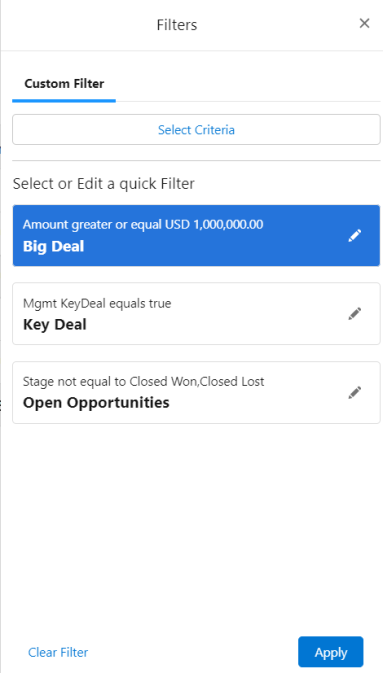This screenshot has width=383, height=673.
Task: Click the Filters panel header title
Action: tap(177, 25)
